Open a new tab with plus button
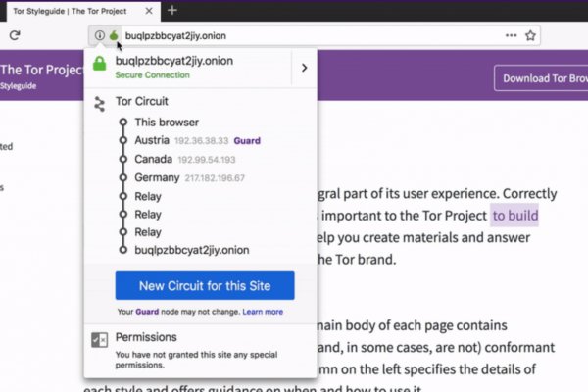 tap(172, 10)
